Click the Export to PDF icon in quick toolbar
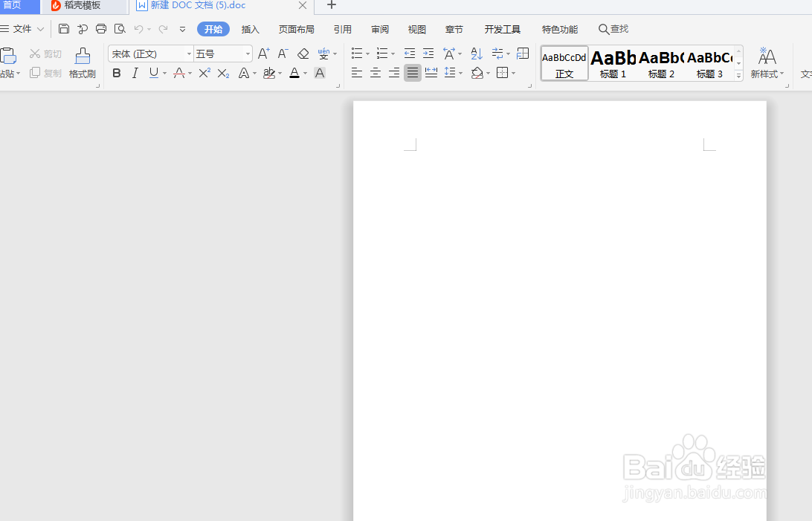812x521 pixels. tap(83, 29)
